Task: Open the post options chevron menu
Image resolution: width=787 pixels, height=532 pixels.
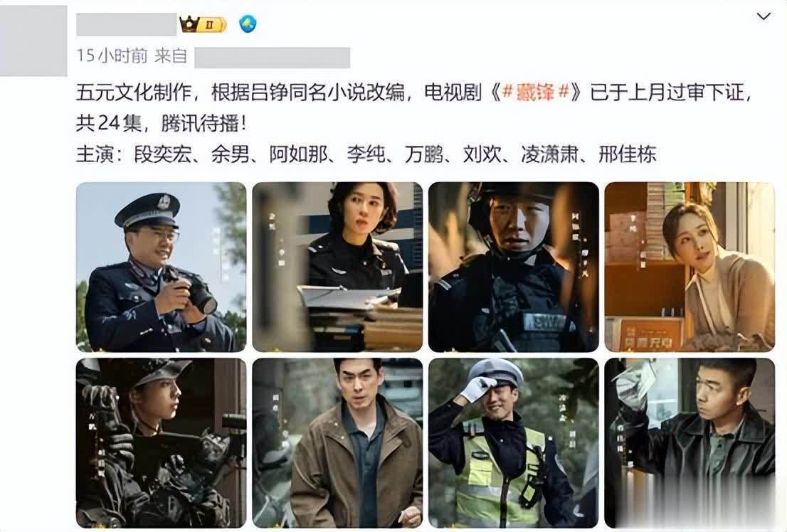Action: point(764,16)
